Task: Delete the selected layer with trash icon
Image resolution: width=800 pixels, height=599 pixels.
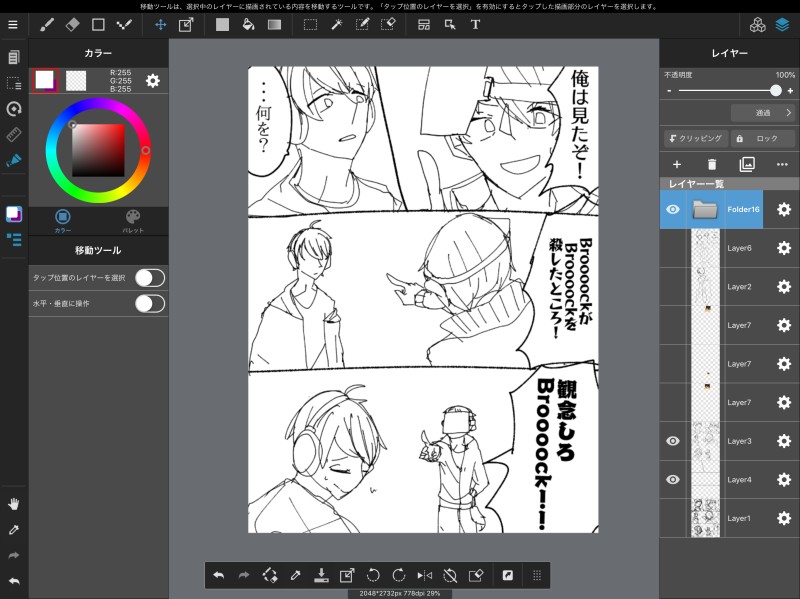Action: pos(712,164)
